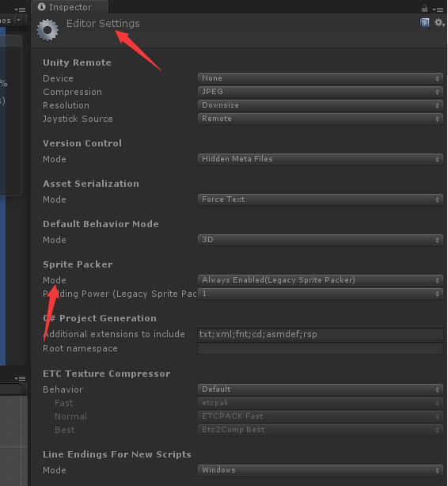Click the ETC Texture Compressor heading

pos(106,374)
